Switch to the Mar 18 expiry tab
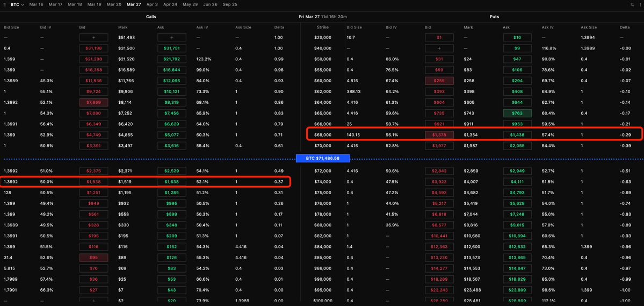 tap(75, 4)
